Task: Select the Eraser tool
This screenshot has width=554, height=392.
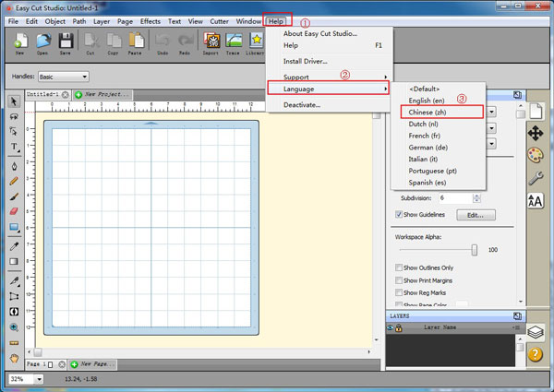Action: [x=14, y=211]
